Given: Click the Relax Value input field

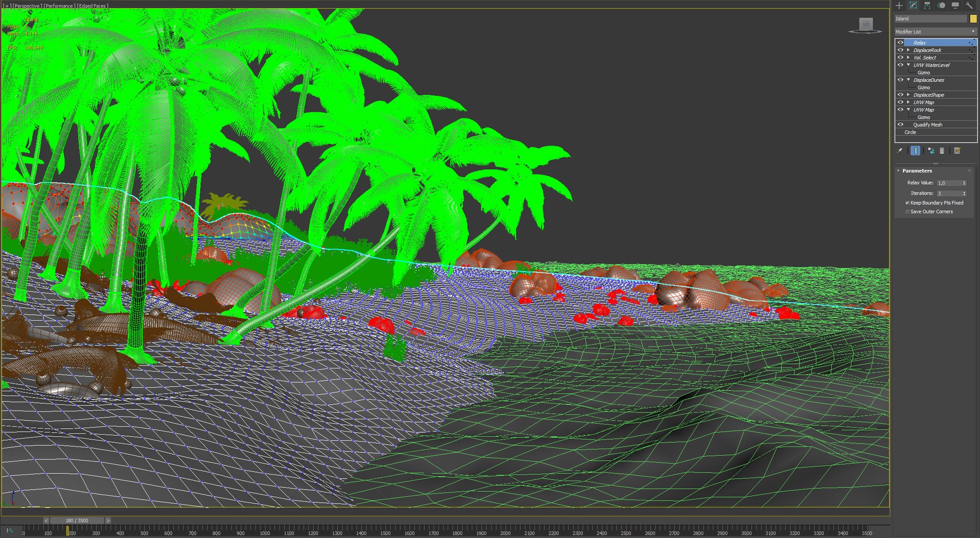Looking at the screenshot, I should pyautogui.click(x=949, y=183).
